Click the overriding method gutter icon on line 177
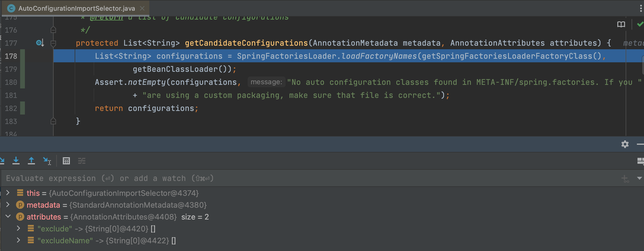 point(40,43)
